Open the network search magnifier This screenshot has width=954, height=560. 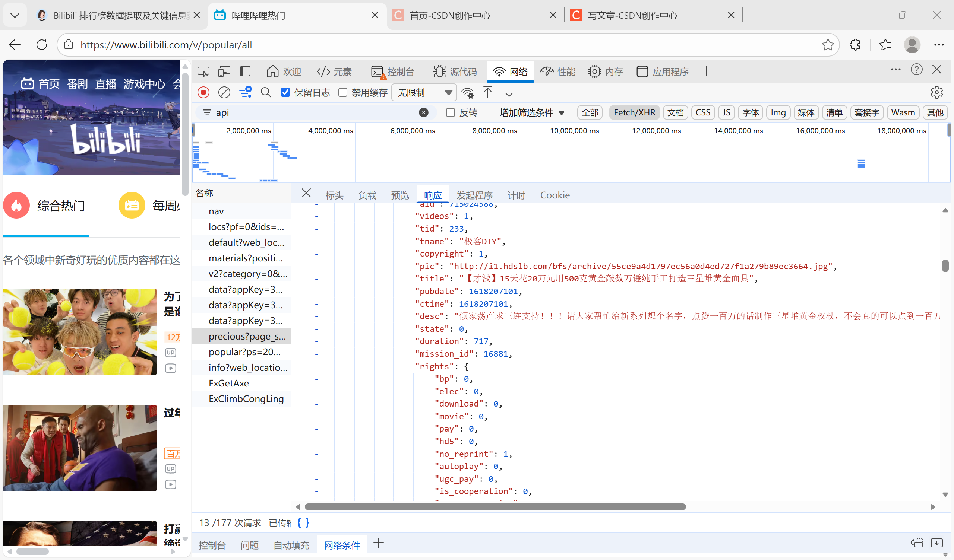pos(266,92)
